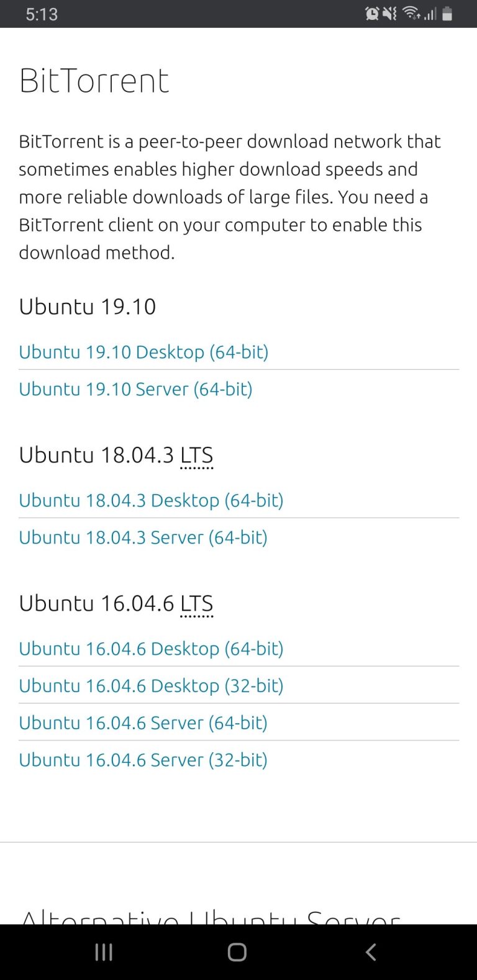Tap the status bar clock showing 5:13
This screenshot has width=477, height=980.
(x=42, y=14)
